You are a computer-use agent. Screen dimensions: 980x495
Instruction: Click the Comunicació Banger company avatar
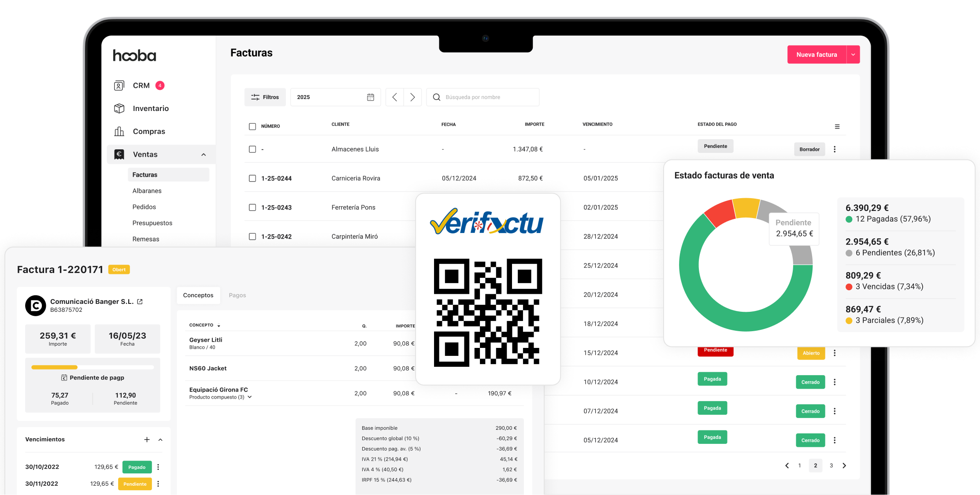coord(36,306)
